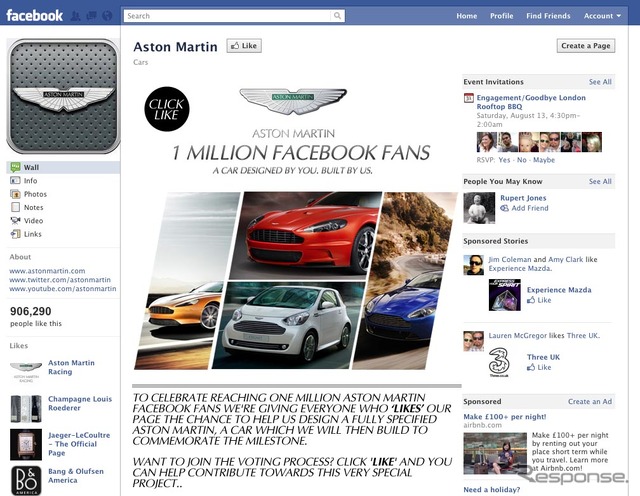The height and width of the screenshot is (496, 640).
Task: Like the Aston Martin page
Action: click(x=244, y=46)
